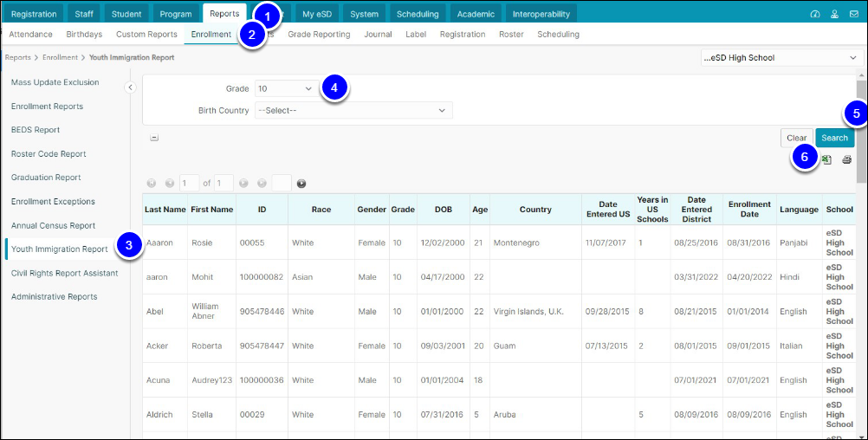This screenshot has width=868, height=440.
Task: Select the Label submenu
Action: click(416, 34)
